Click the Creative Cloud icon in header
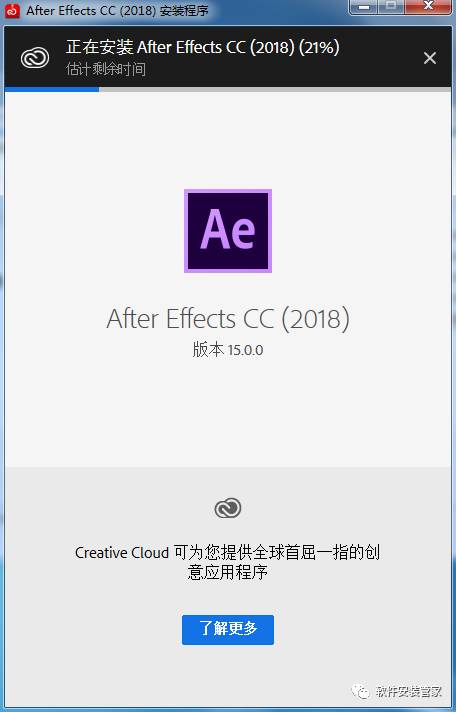This screenshot has height=712, width=456. 35,58
